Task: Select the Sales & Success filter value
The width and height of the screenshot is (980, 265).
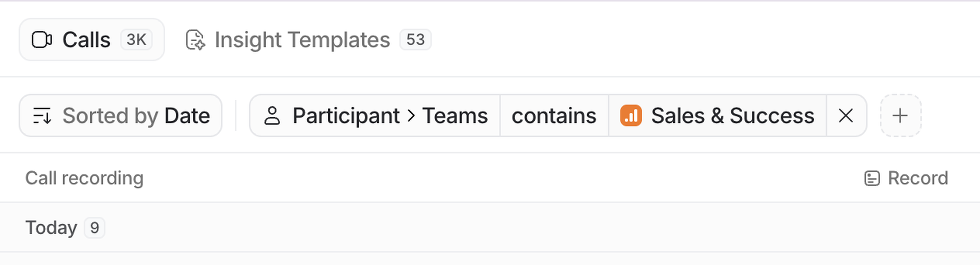Action: (x=732, y=116)
